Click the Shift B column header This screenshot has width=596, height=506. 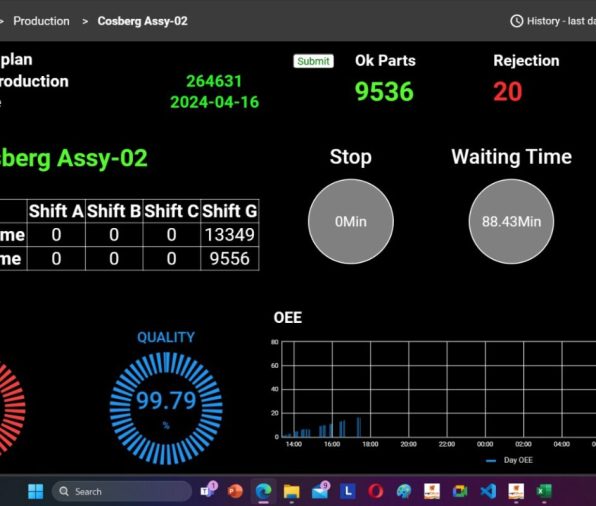114,211
